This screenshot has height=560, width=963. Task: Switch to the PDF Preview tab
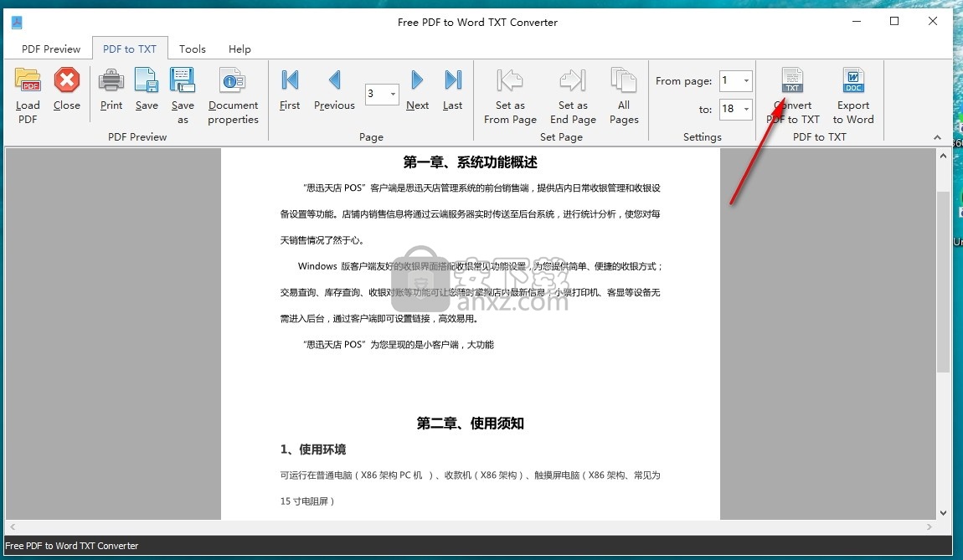[51, 49]
